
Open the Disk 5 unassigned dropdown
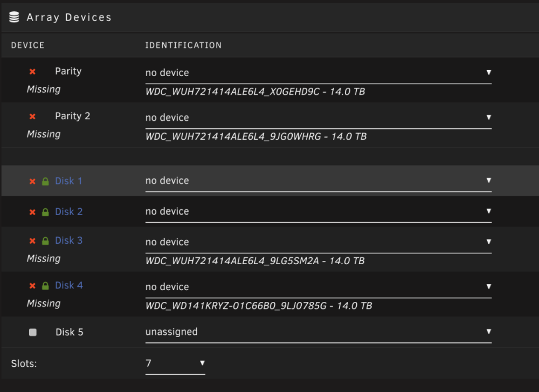pos(319,332)
